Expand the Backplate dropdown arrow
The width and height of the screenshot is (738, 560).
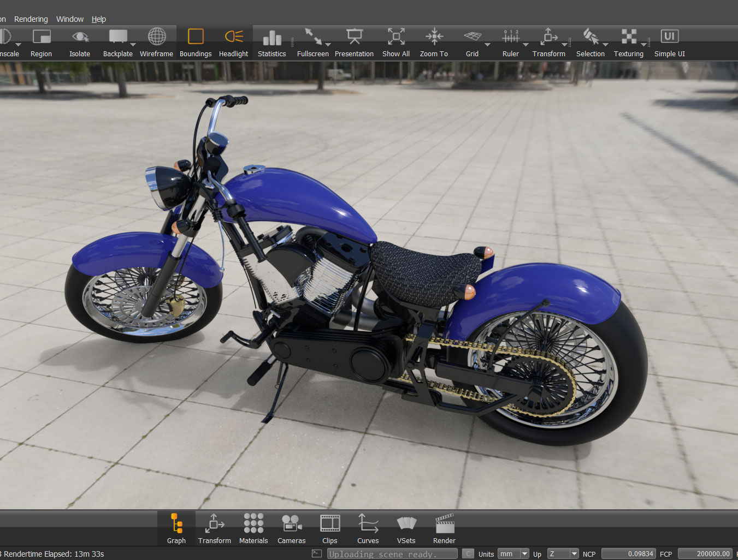[x=133, y=45]
